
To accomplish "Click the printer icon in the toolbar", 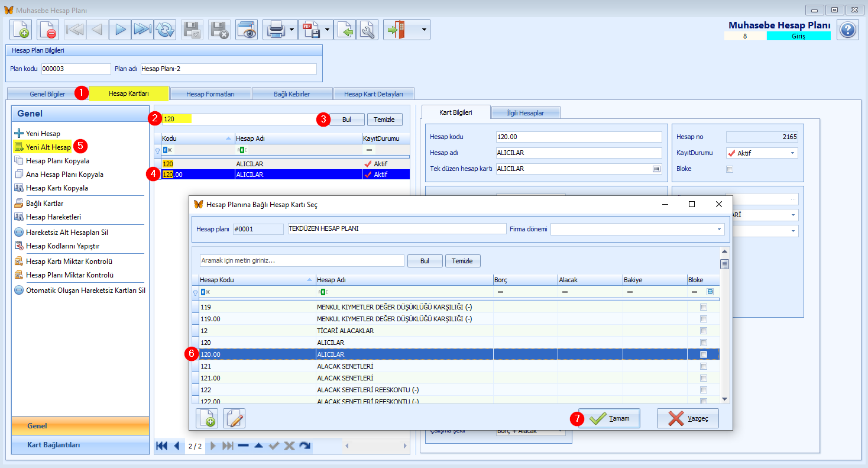I will [276, 30].
